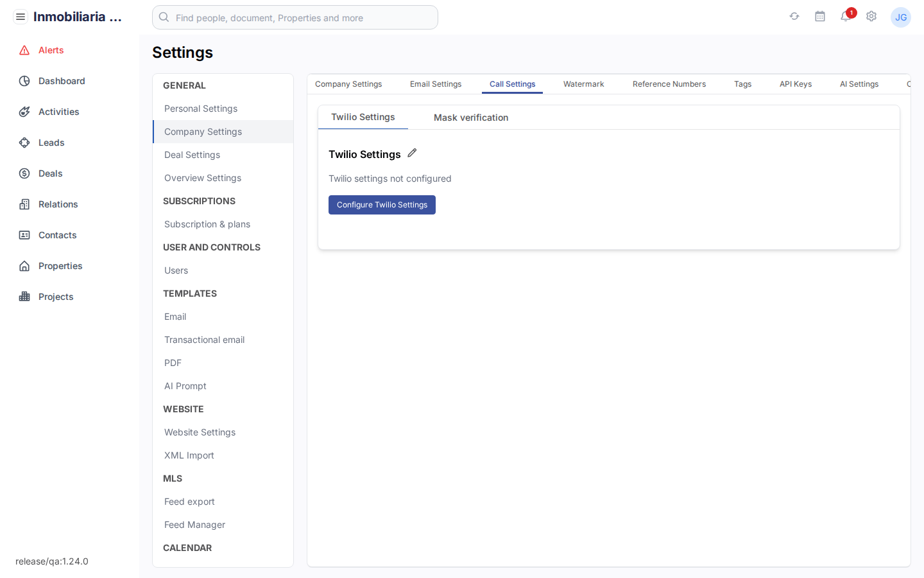Click the global search input field
924x578 pixels.
[x=295, y=17]
